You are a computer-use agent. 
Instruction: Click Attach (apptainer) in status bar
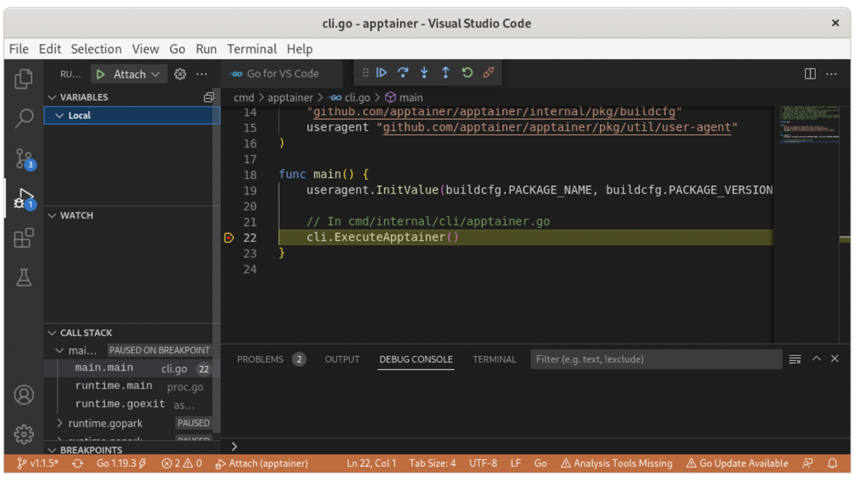(x=262, y=464)
